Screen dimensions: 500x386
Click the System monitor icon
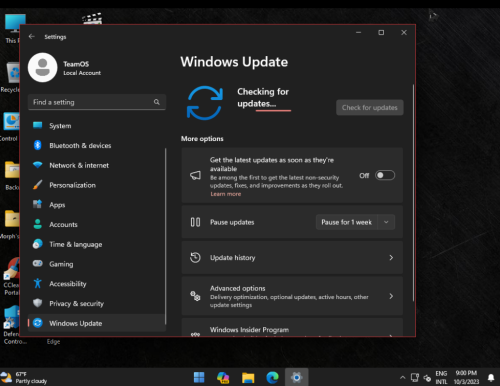click(38, 125)
